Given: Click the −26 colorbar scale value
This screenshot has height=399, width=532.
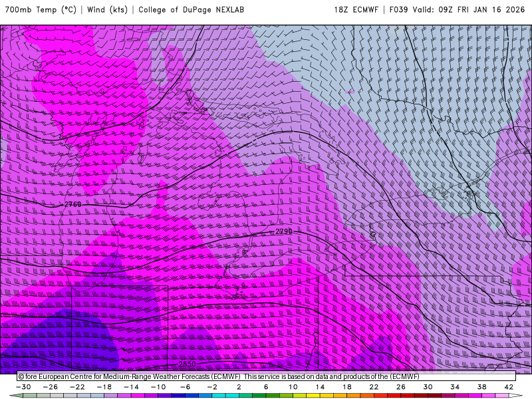Looking at the screenshot, I should click(51, 387).
